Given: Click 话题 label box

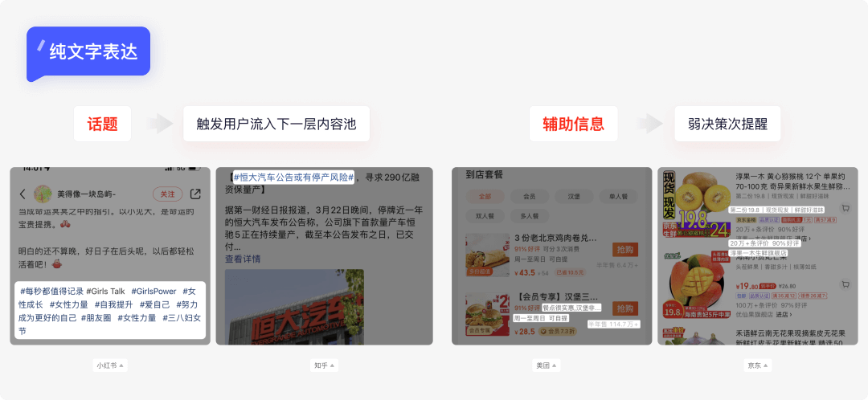Looking at the screenshot, I should (102, 124).
